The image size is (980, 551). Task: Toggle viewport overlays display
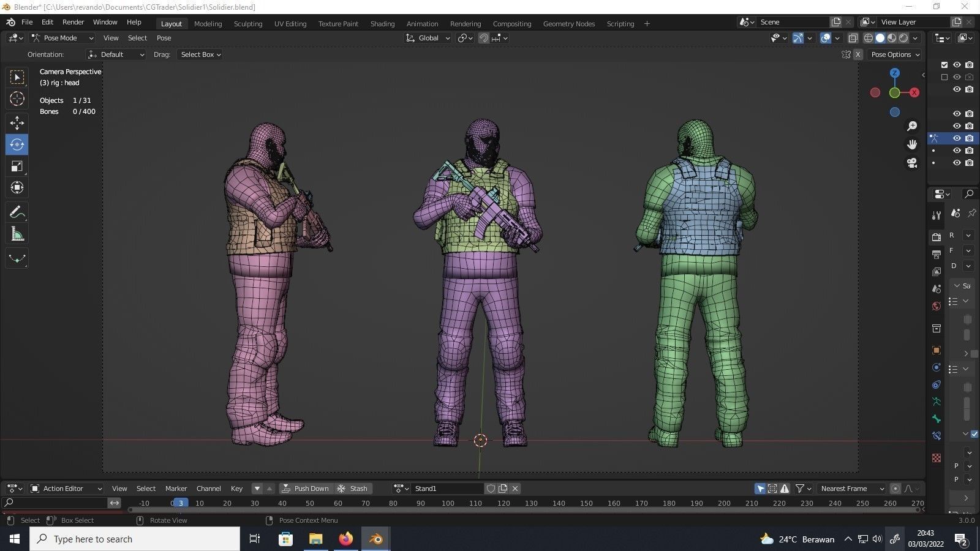pos(826,38)
